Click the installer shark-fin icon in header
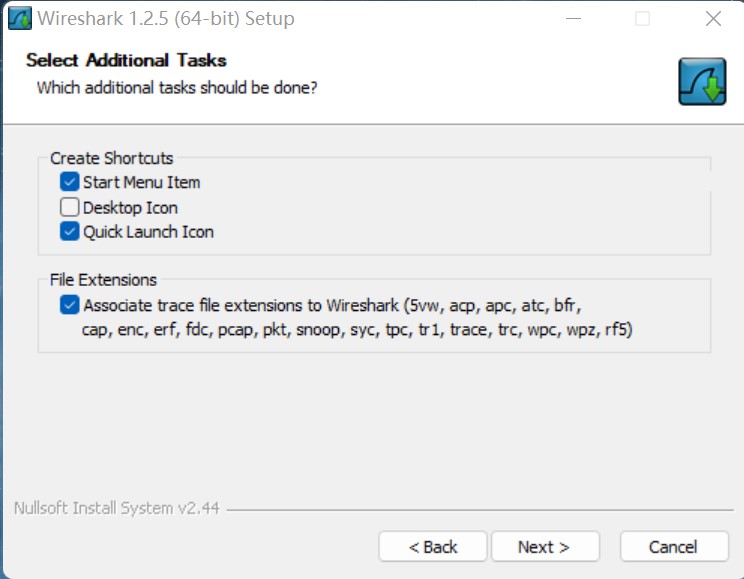744x579 pixels. (702, 82)
